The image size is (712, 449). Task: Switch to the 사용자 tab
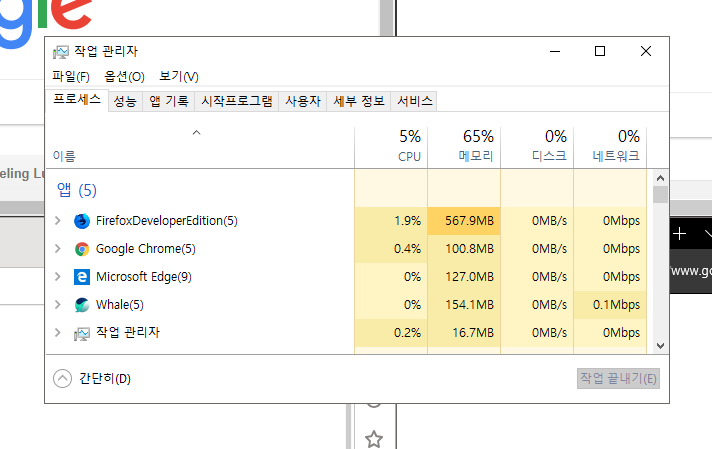point(303,101)
